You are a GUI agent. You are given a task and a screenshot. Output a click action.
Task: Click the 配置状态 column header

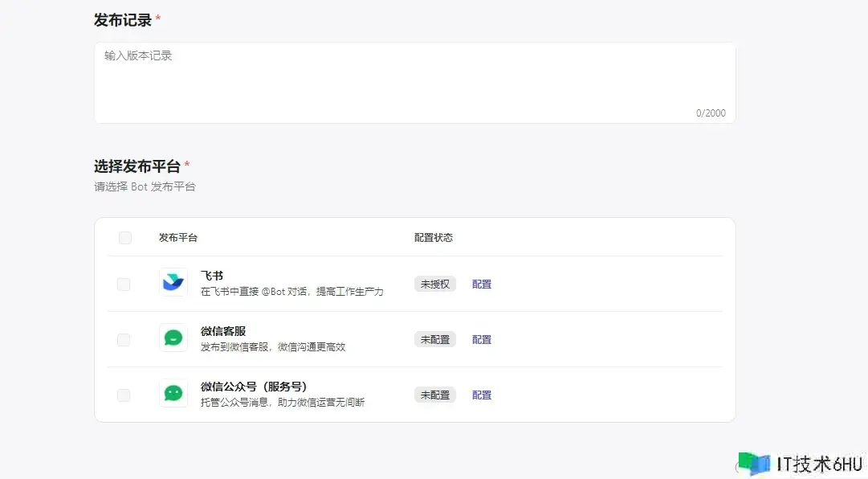(434, 238)
